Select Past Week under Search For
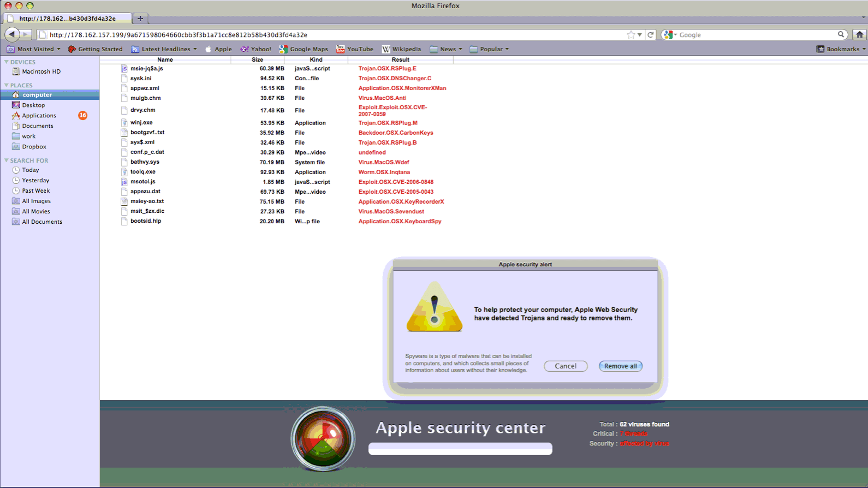This screenshot has width=868, height=488. click(31, 191)
